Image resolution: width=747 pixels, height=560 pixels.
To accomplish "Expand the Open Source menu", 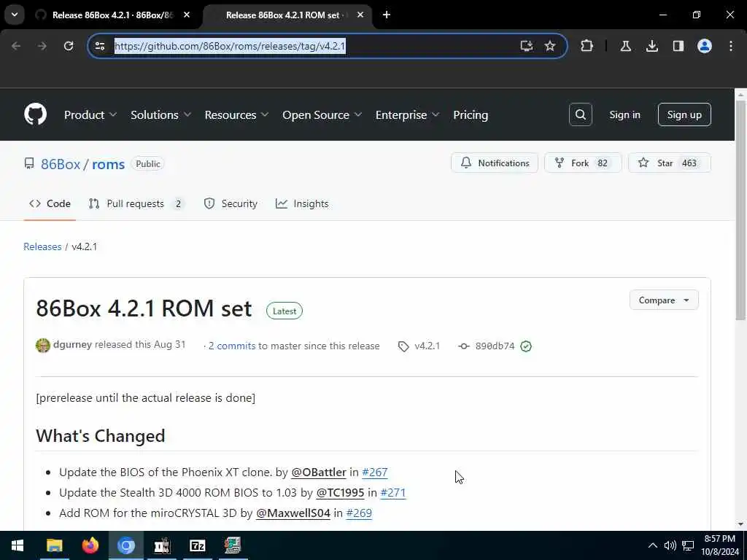I will (322, 114).
